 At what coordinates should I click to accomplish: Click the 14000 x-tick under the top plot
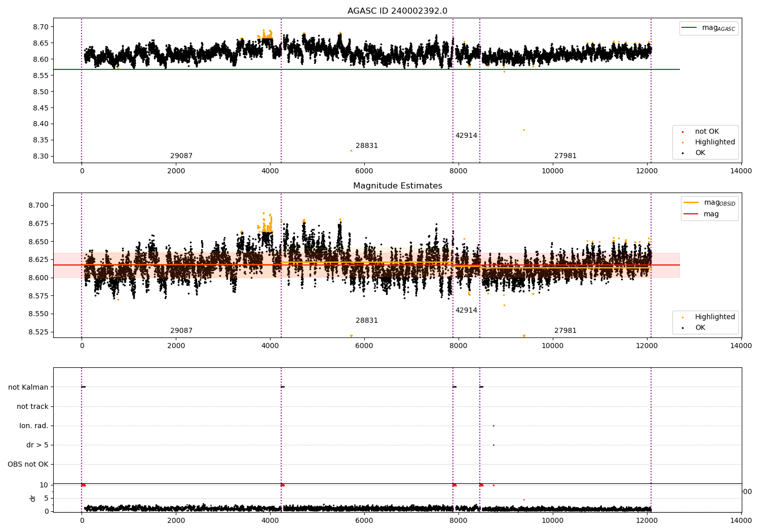[x=741, y=171]
